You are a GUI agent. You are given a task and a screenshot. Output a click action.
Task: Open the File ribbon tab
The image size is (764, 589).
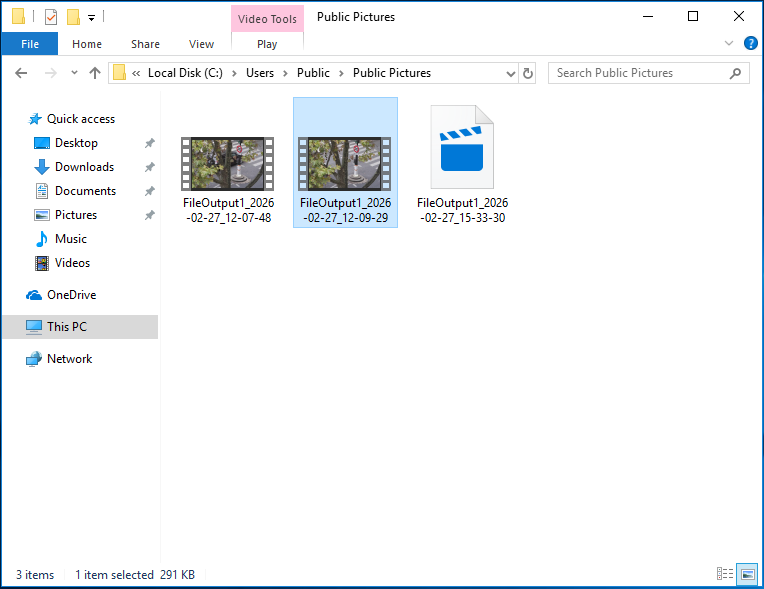pyautogui.click(x=30, y=44)
